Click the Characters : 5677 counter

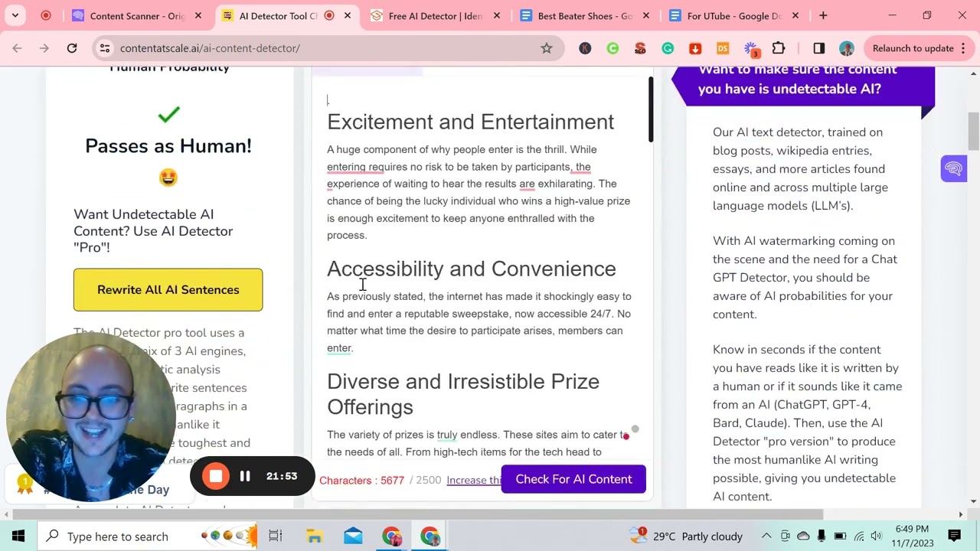361,480
